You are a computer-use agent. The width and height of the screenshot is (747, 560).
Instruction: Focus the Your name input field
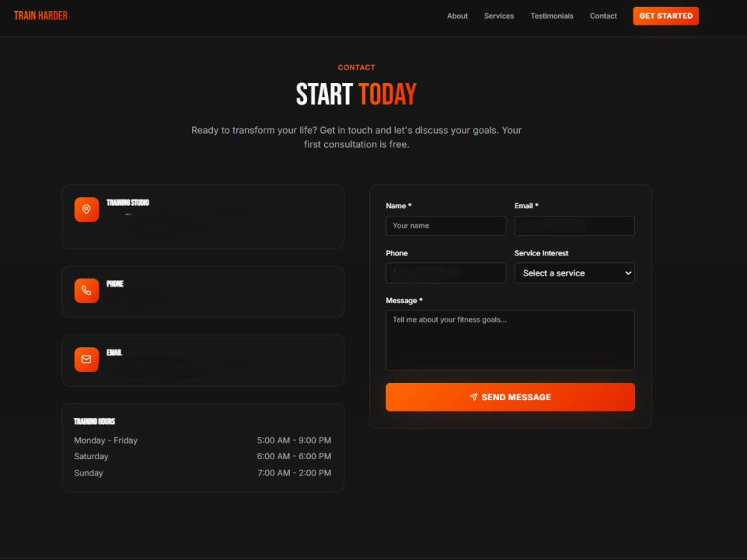[x=445, y=225]
